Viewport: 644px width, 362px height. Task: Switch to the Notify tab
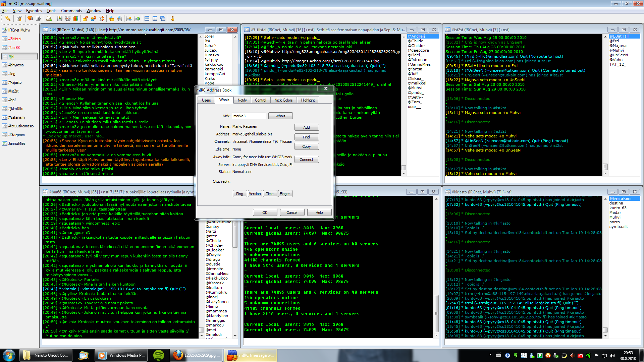pyautogui.click(x=242, y=100)
